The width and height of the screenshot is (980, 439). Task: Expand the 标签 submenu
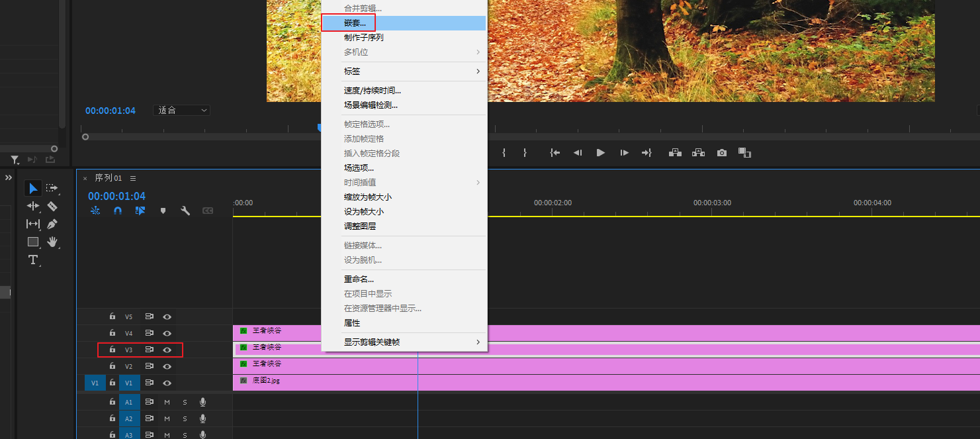[x=404, y=71]
